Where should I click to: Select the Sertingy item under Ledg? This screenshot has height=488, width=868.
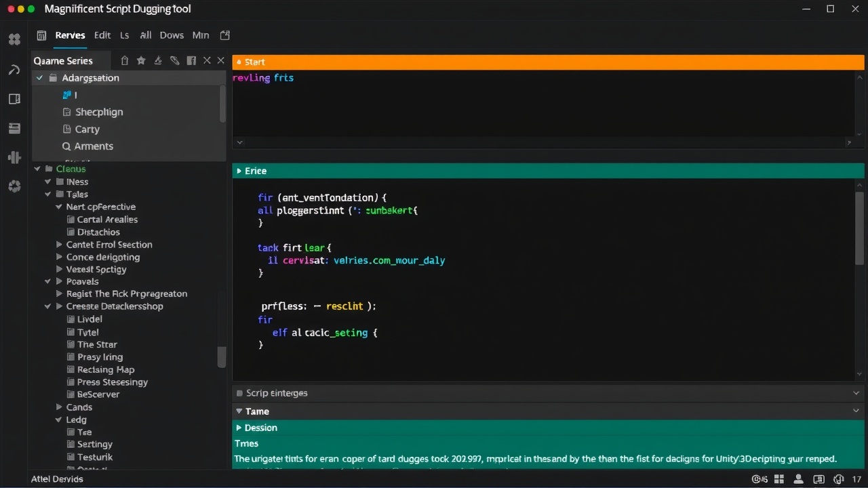pyautogui.click(x=95, y=445)
